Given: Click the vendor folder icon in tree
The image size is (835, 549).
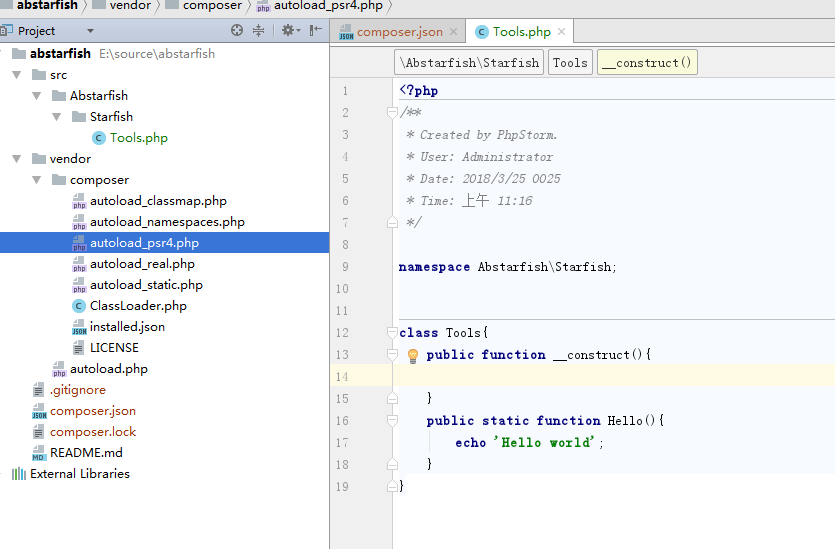Looking at the screenshot, I should [x=39, y=159].
